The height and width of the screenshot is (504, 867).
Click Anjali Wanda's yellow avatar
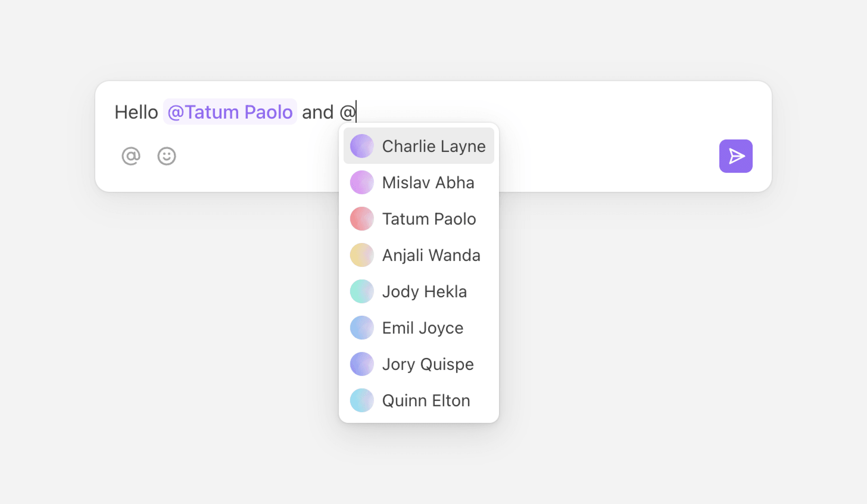(362, 255)
